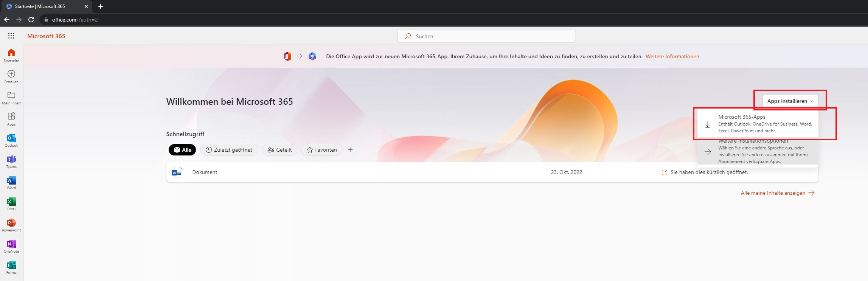Screen dimensions: 868x281
Task: Click the magnifier icon in the search box
Action: pos(408,36)
